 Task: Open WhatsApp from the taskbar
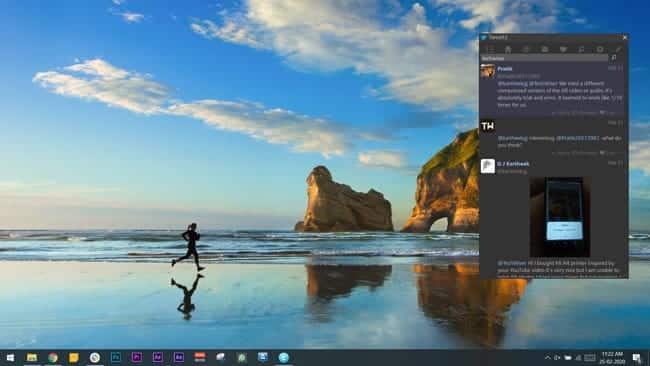(242, 357)
